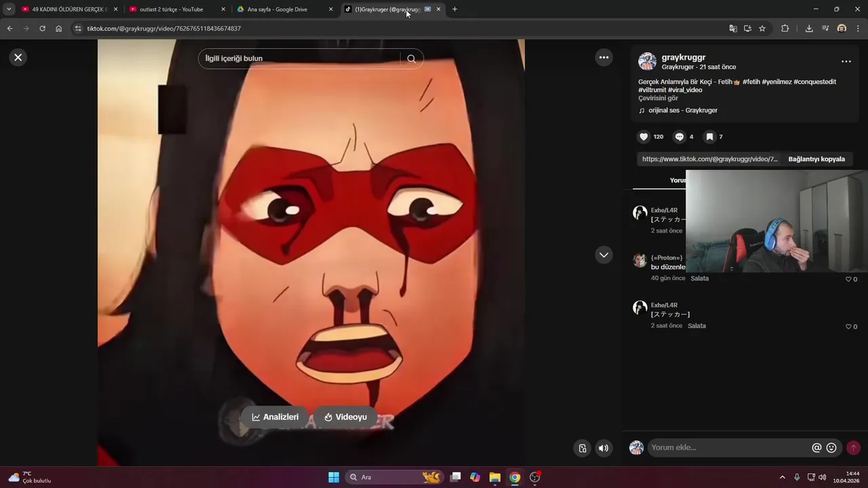The width and height of the screenshot is (868, 488).
Task: Open the media controls icon
Action: coord(825,28)
